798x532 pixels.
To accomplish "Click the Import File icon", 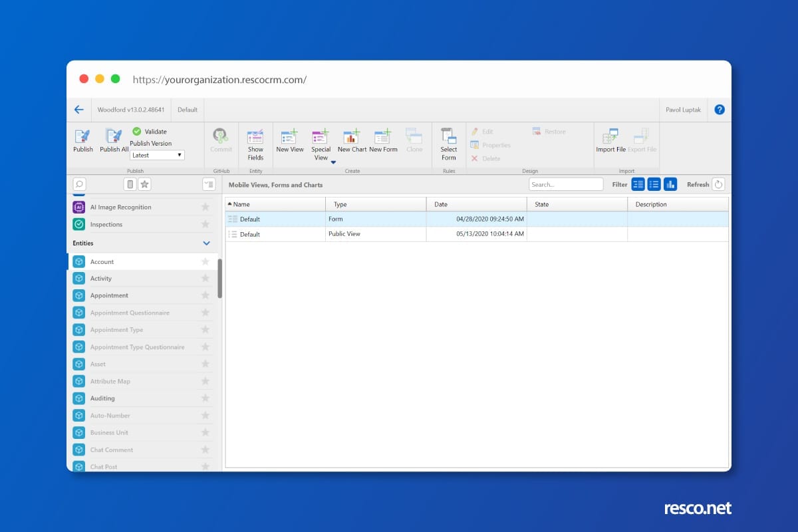I will (x=610, y=137).
